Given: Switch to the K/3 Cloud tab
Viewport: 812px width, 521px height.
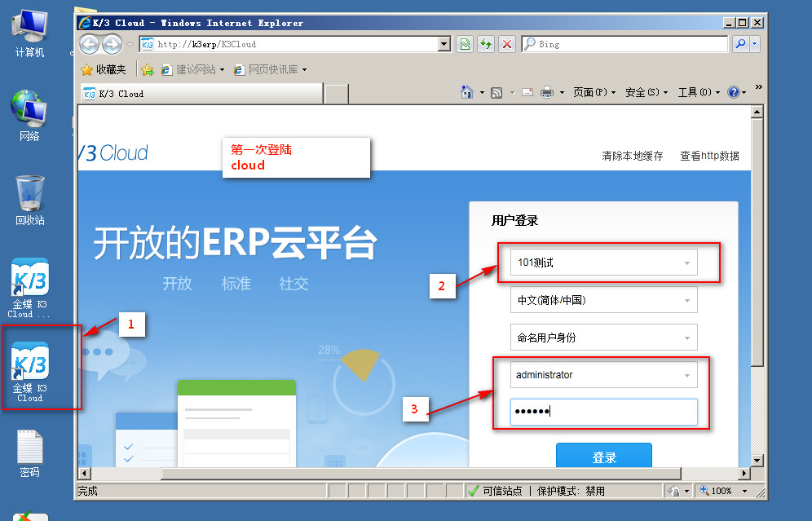Looking at the screenshot, I should pos(201,94).
